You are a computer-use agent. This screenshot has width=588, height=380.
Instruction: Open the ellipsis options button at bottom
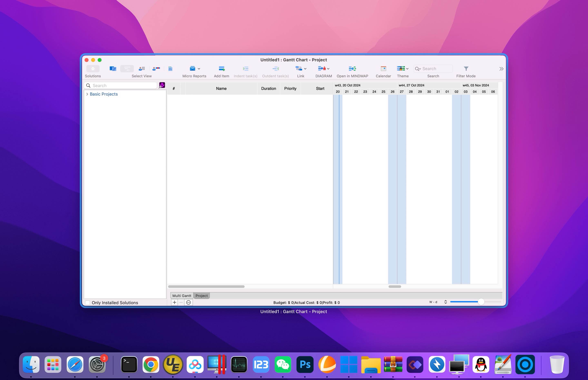pyautogui.click(x=188, y=302)
